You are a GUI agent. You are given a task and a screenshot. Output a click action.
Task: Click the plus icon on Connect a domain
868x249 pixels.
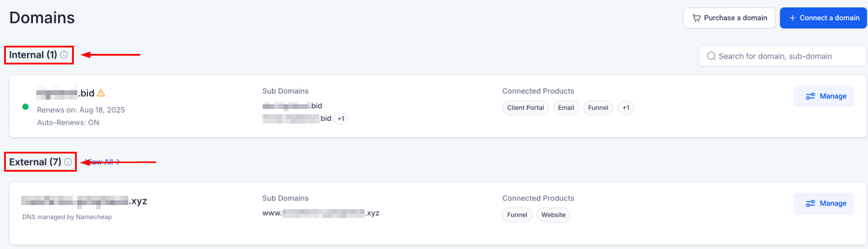click(x=792, y=18)
